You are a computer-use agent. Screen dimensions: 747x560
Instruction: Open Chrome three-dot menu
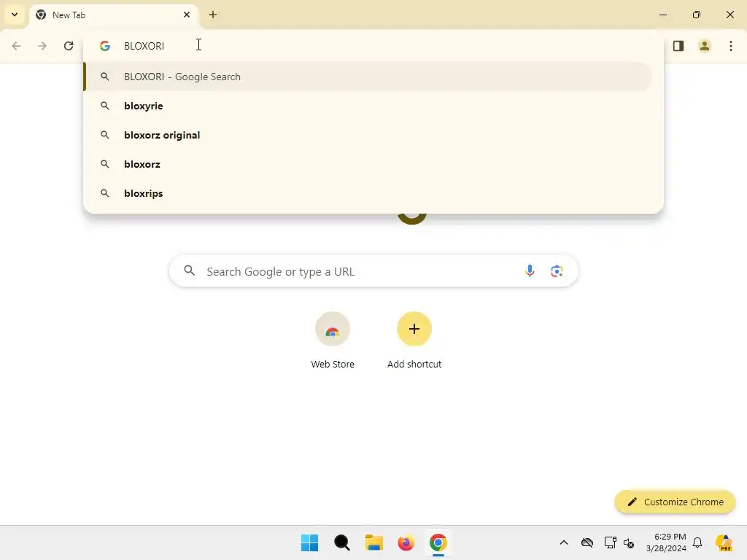tap(731, 46)
